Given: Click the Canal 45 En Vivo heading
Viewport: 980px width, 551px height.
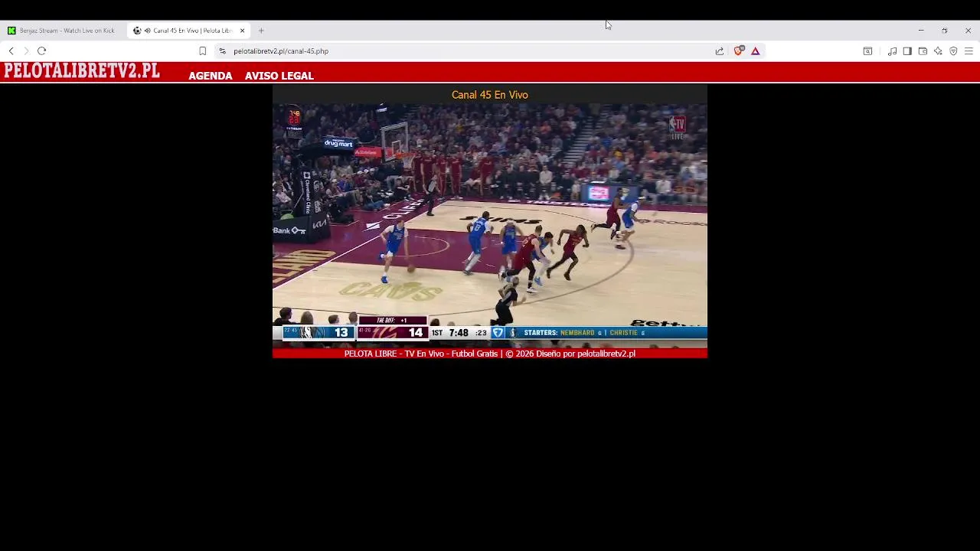Looking at the screenshot, I should (490, 95).
